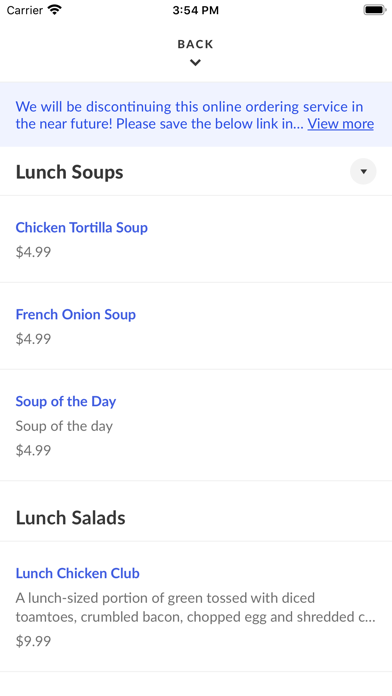This screenshot has width=392, height=696.
Task: Tap the Chicken Tortilla Soup $4.99 price
Action: point(33,252)
